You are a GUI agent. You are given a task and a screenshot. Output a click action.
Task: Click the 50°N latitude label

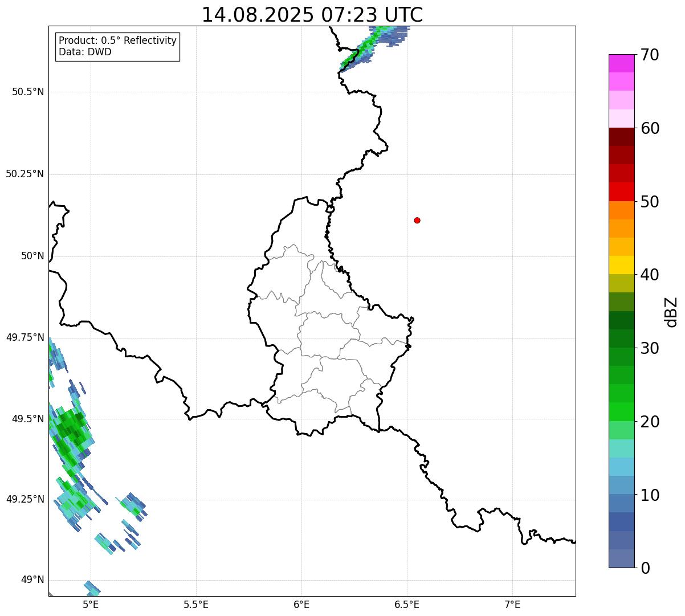(32, 256)
